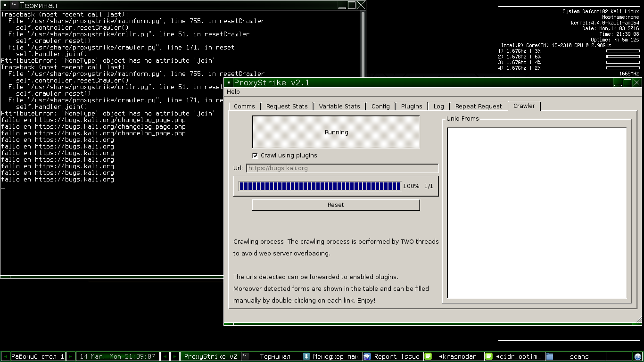
Task: Maximize the ProxyStrike window
Action: tap(627, 83)
